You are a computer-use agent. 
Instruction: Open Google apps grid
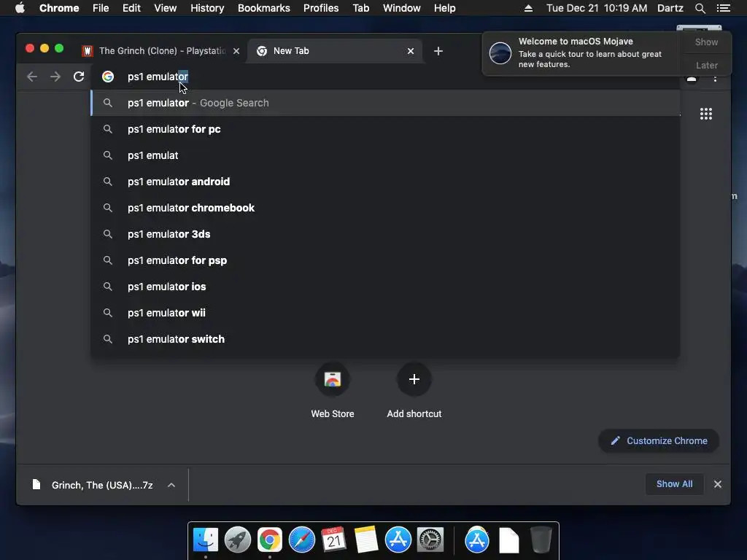706,114
